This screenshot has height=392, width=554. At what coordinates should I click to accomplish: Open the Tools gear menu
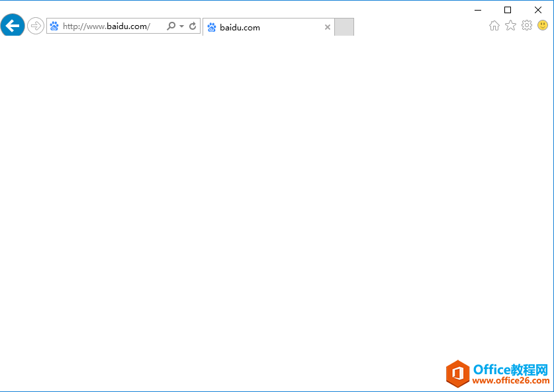pos(527,26)
